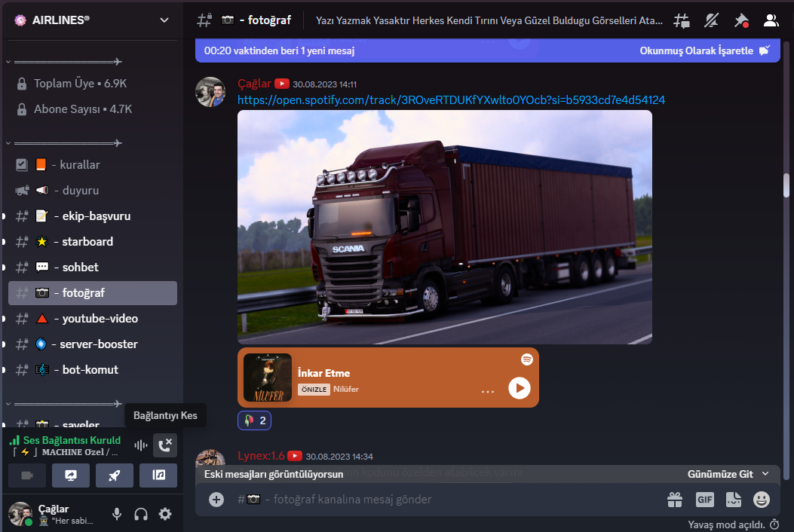Click the AIRLINES server logo icon
The image size is (794, 532).
[20, 20]
